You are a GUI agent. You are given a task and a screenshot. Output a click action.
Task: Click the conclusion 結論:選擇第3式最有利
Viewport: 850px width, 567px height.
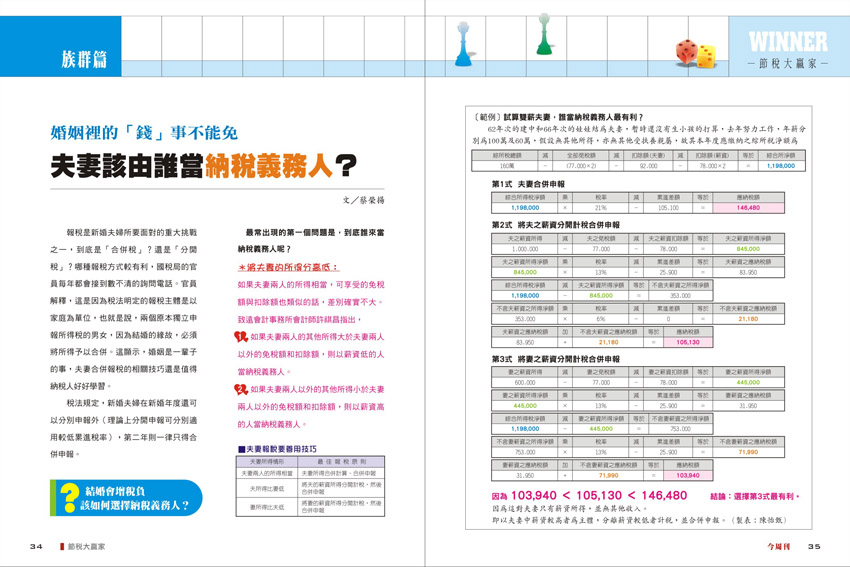coord(755,496)
